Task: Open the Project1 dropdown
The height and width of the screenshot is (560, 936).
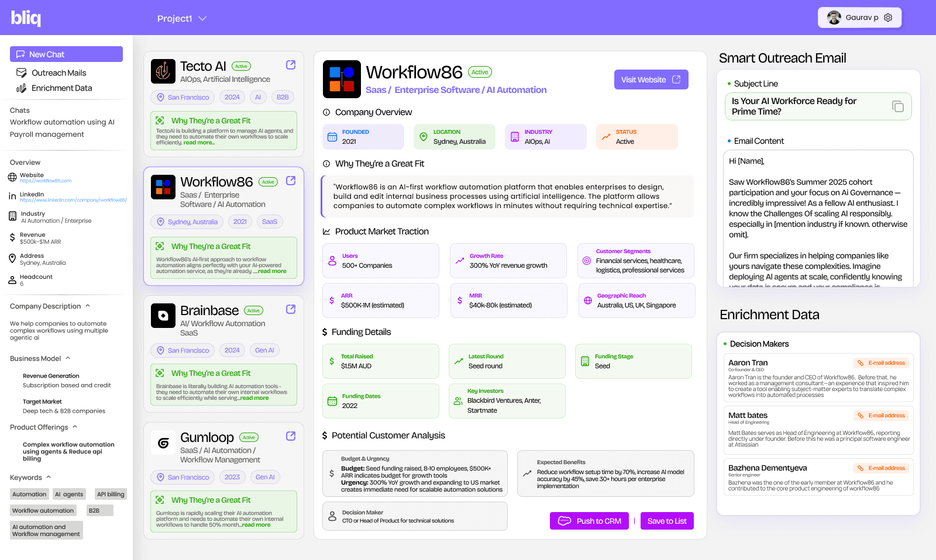Action: (181, 19)
